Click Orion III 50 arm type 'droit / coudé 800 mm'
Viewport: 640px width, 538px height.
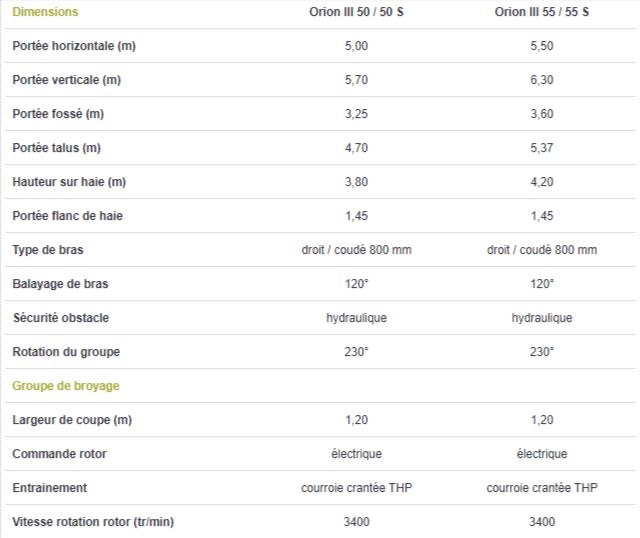[x=356, y=250]
